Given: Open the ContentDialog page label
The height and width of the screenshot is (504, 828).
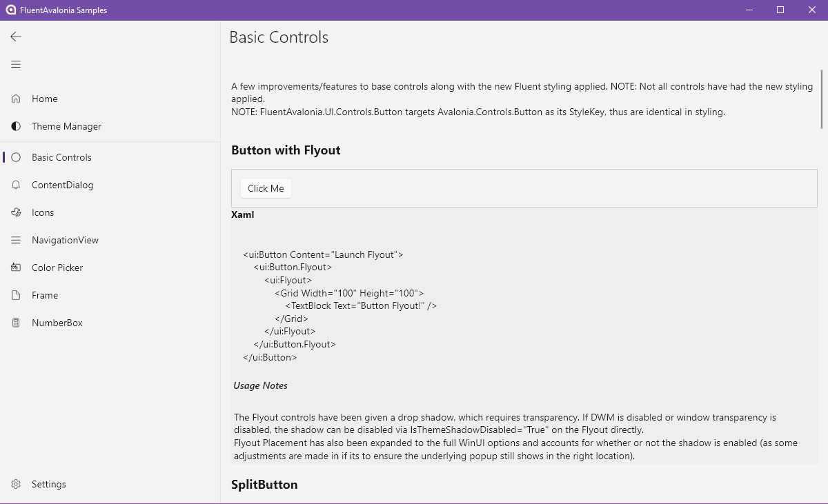Looking at the screenshot, I should (62, 185).
